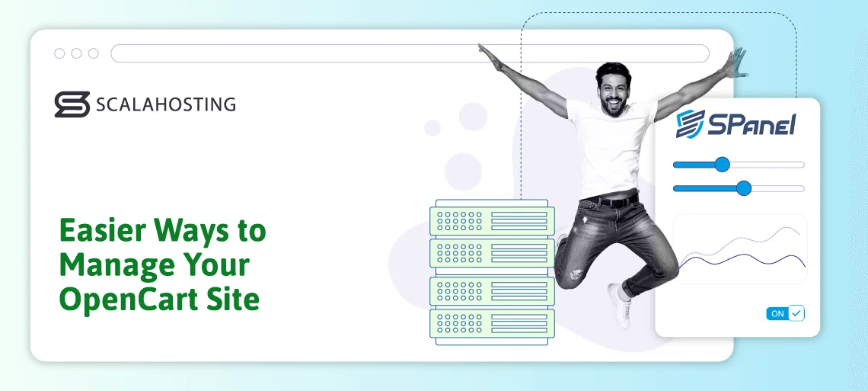
Task: Click the ScalaHosting S logo icon
Action: point(72,104)
